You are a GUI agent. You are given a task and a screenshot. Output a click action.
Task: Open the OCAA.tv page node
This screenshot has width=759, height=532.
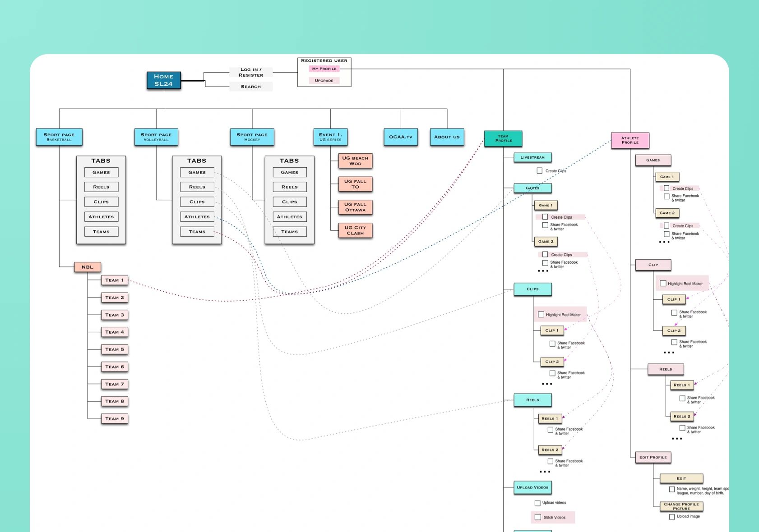401,137
